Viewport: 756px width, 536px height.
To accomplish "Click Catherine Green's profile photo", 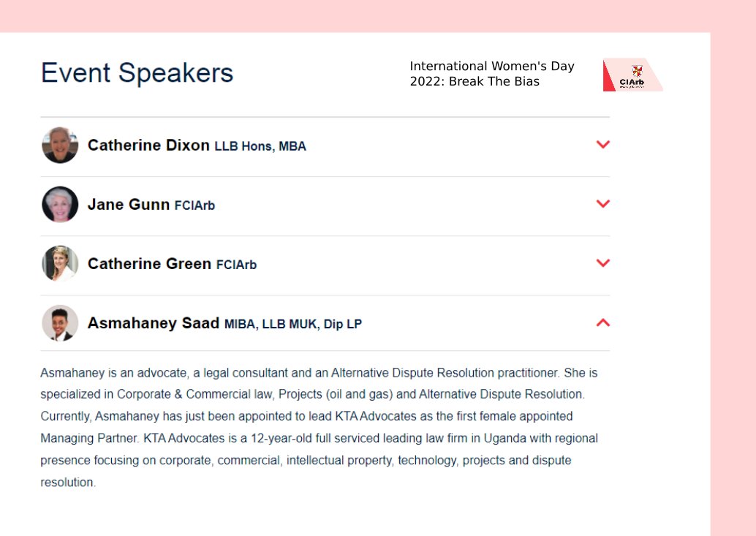I will tap(60, 264).
